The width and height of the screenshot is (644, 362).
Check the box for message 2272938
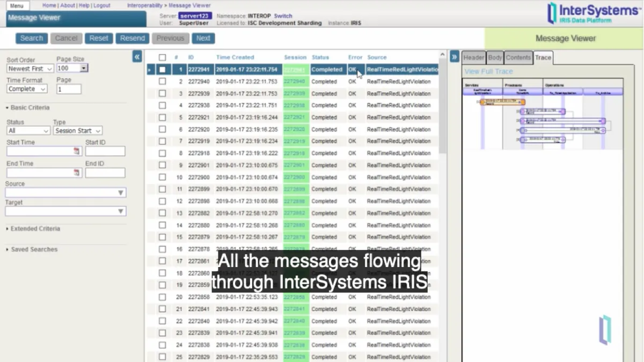[x=162, y=106]
